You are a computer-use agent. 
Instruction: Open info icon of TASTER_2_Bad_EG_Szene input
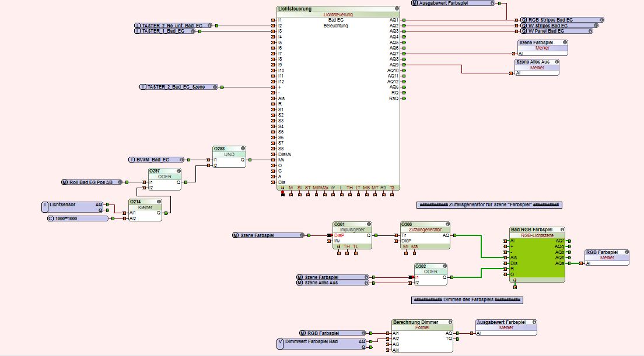tap(215, 87)
